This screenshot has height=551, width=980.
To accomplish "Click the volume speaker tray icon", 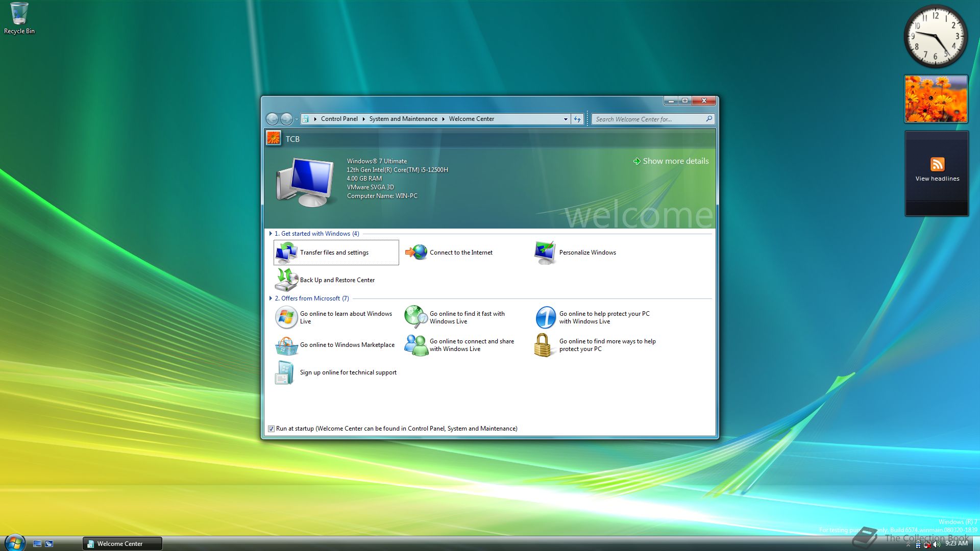I will [x=937, y=544].
